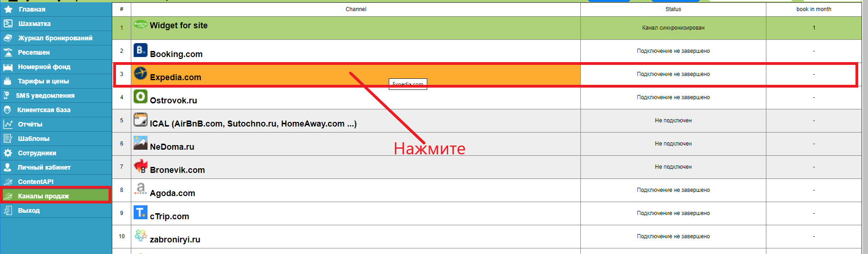Click the ContentAPI sidebar icon
868x254 pixels.
pos(8,182)
